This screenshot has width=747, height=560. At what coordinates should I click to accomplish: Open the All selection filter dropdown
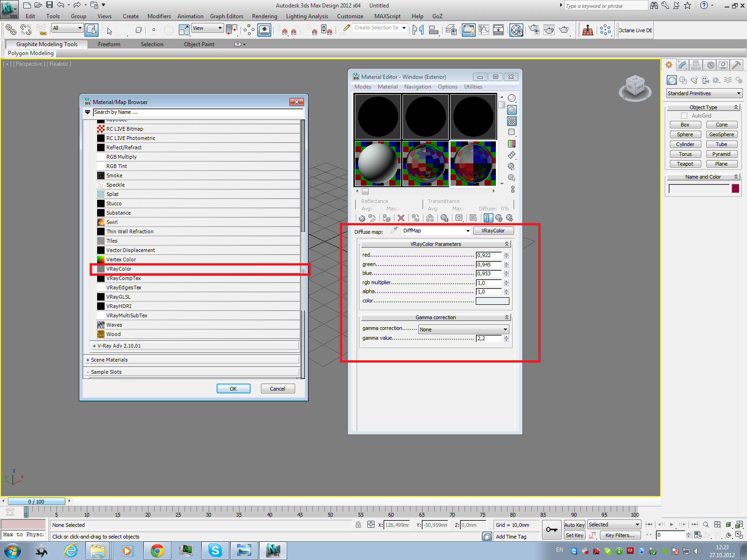[x=67, y=28]
